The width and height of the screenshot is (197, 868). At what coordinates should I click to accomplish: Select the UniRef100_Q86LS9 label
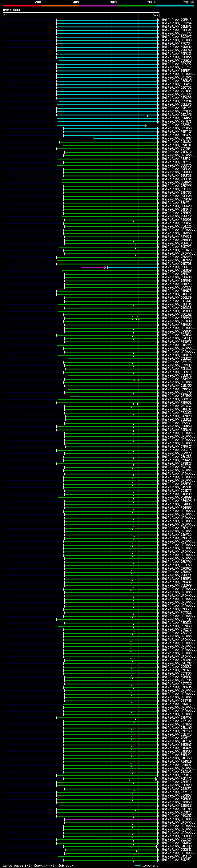pos(177,298)
